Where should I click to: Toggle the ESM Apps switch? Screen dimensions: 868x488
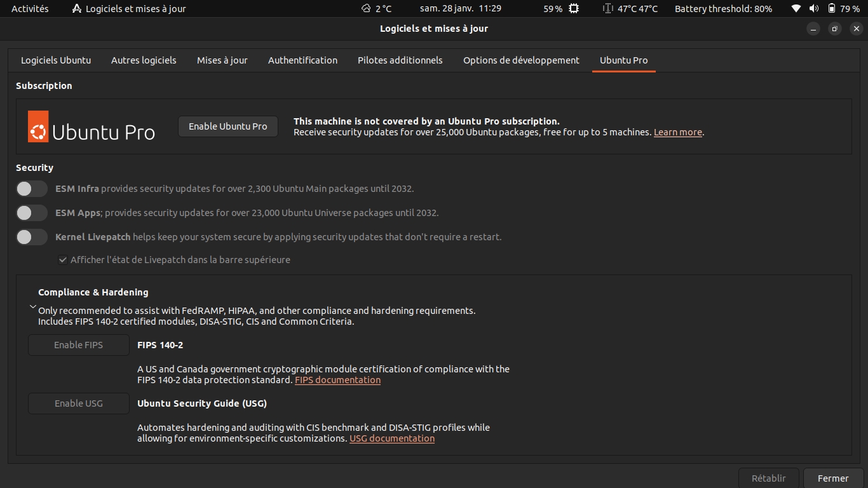[32, 213]
